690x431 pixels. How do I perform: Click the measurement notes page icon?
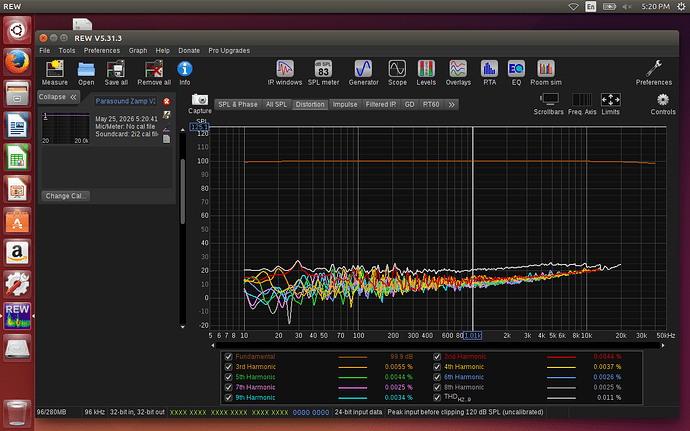[x=167, y=139]
